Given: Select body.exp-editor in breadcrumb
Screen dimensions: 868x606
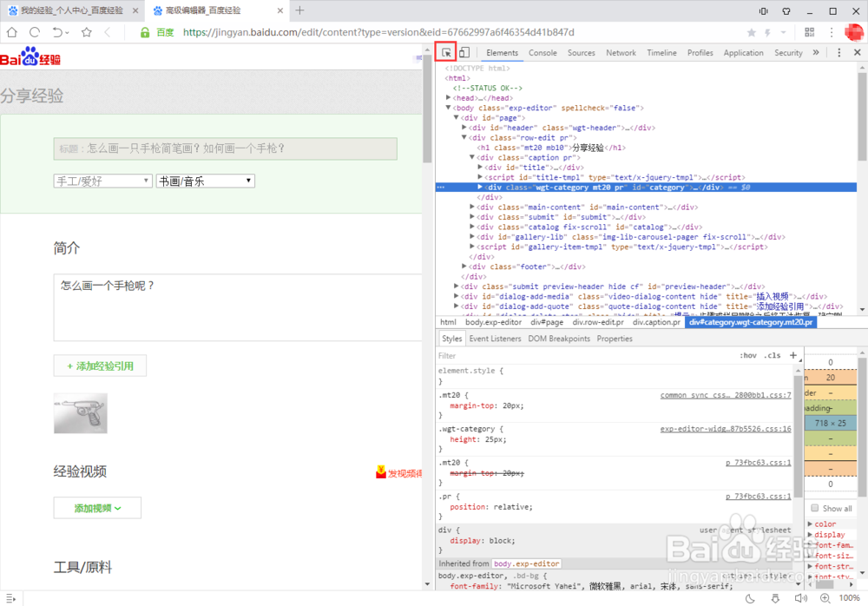Looking at the screenshot, I should 493,322.
